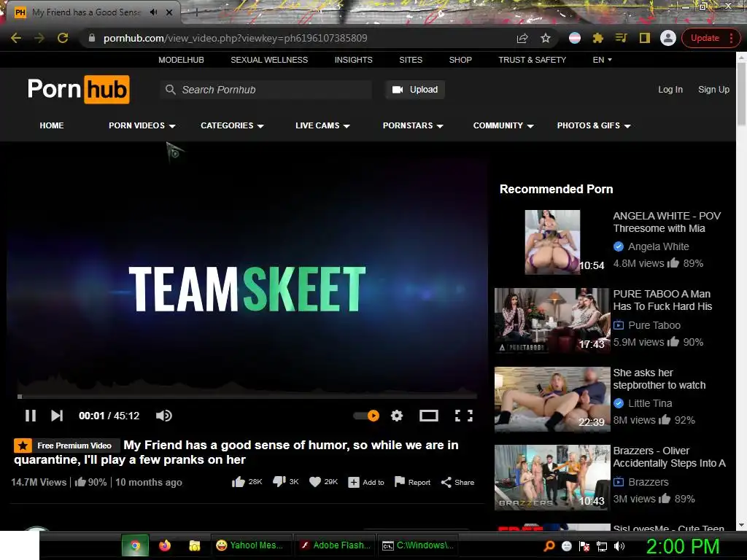Focus the site search field
The width and height of the screenshot is (747, 560).
[x=266, y=90]
